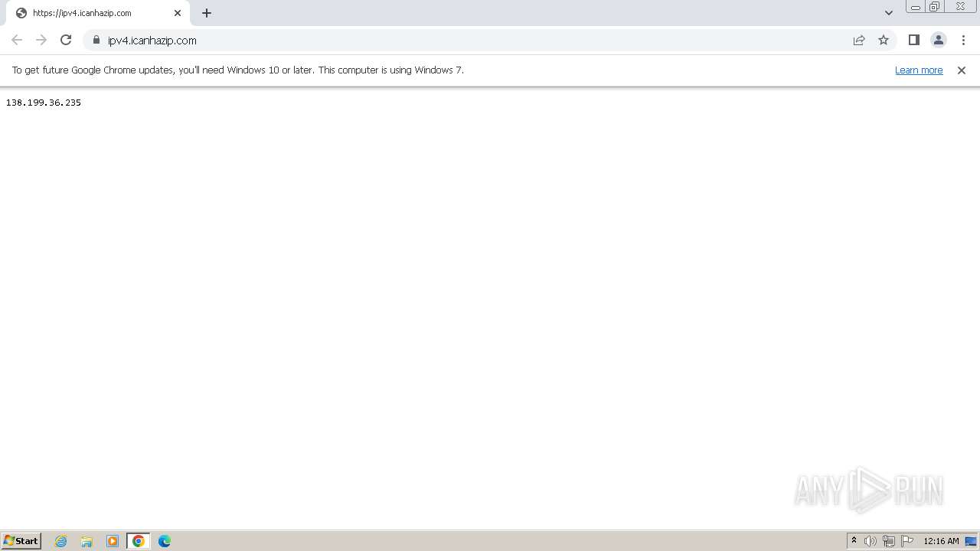Expand the tab search chevron
Viewport: 980px width, 551px height.
tap(889, 13)
